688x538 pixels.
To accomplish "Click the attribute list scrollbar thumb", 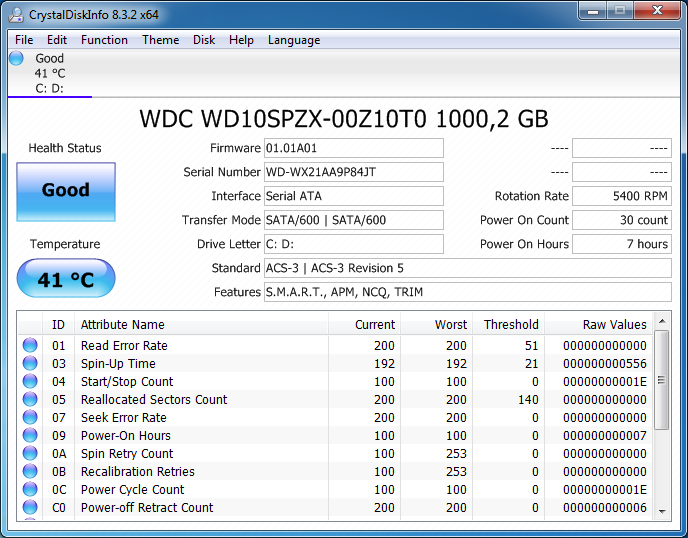I will tap(662, 380).
